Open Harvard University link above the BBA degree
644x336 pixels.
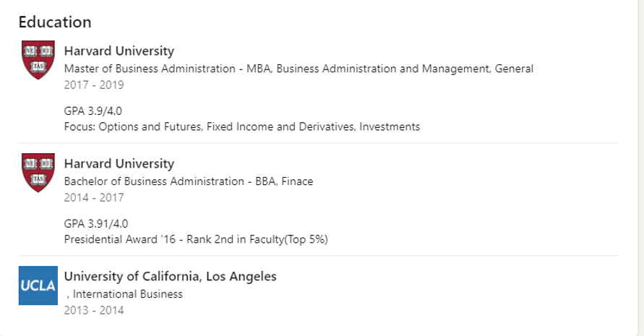coord(119,164)
